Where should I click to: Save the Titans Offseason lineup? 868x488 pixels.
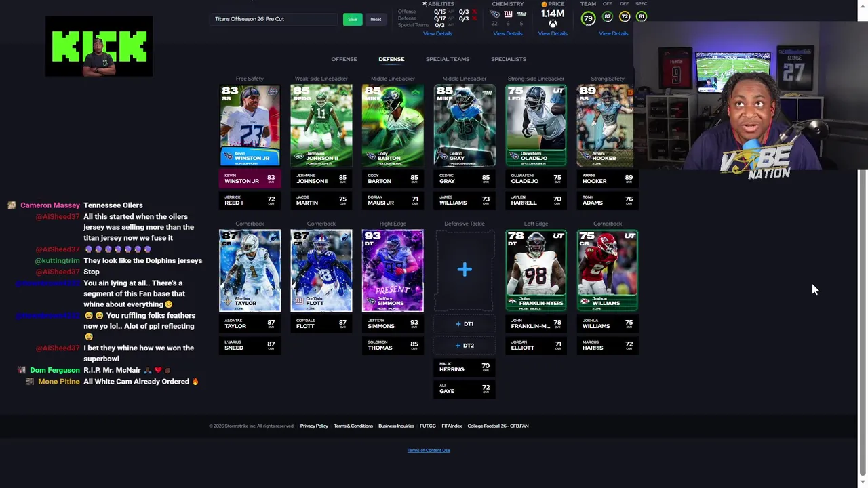353,19
